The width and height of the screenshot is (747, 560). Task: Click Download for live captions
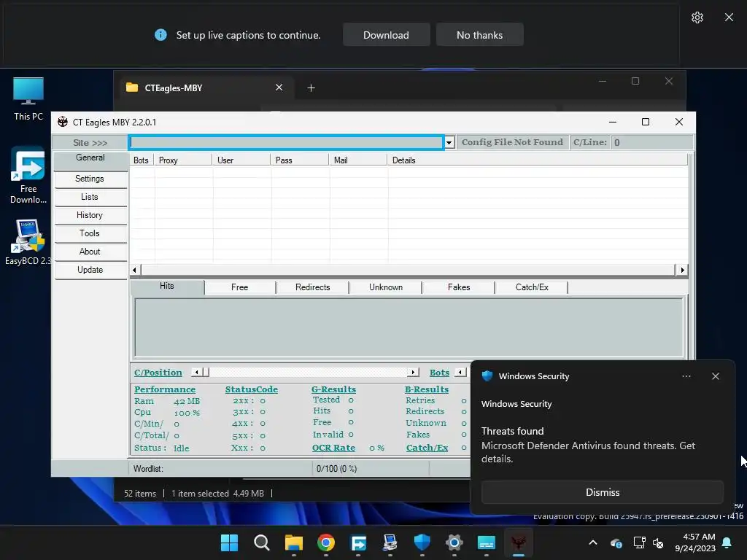point(386,35)
